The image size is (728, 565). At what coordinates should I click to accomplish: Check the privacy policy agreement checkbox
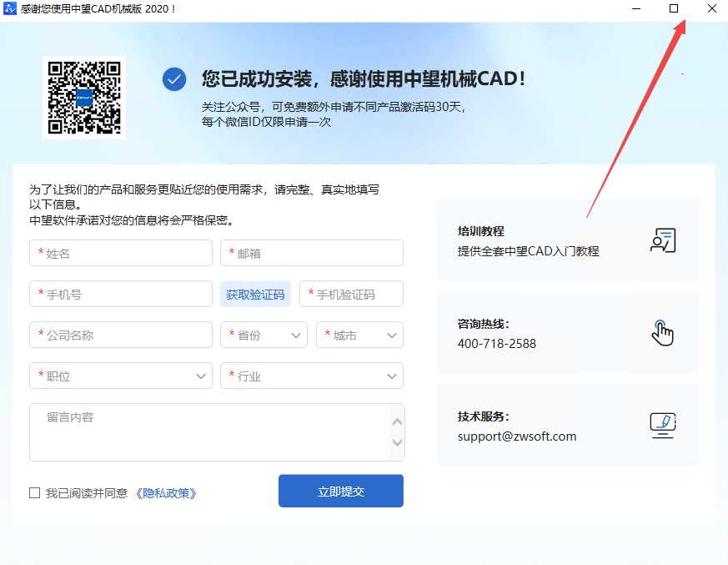(x=35, y=493)
